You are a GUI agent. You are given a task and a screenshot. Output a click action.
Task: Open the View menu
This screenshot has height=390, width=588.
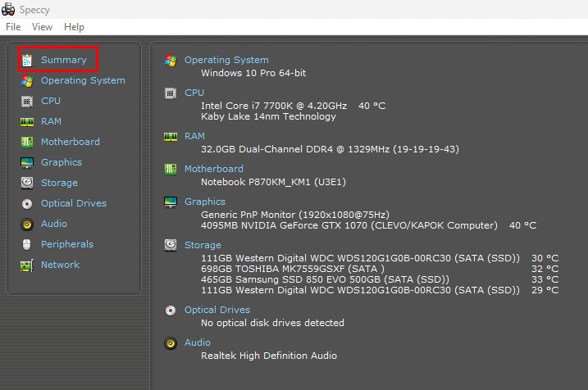[x=42, y=27]
